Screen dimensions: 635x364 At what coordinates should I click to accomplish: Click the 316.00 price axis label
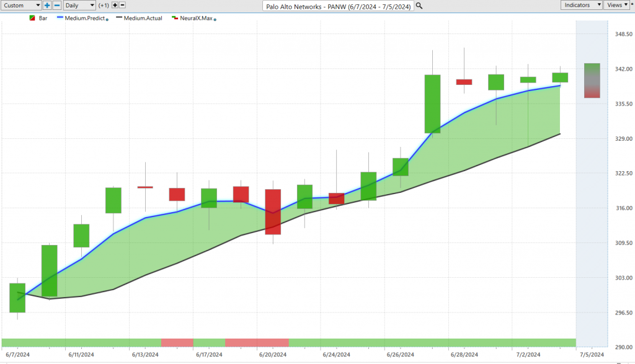point(624,208)
